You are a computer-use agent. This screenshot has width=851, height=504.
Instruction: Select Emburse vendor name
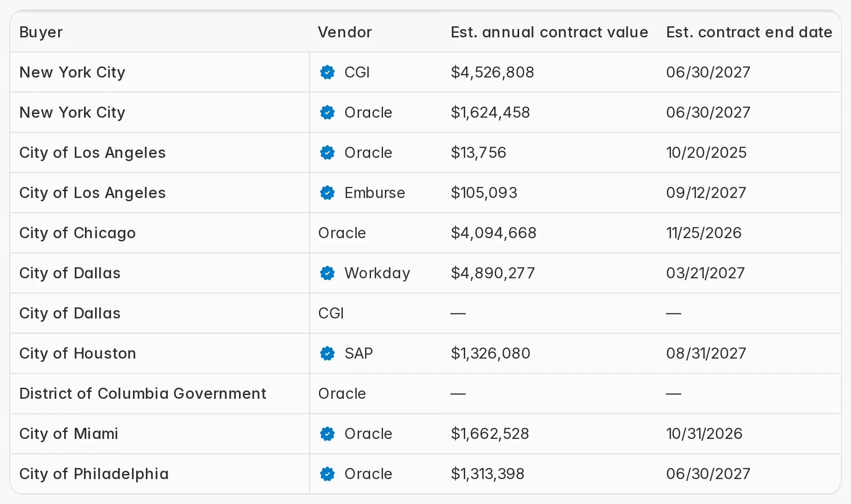(x=375, y=193)
